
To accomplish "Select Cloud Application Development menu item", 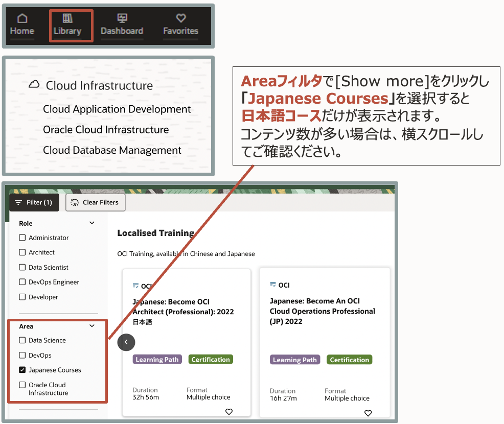I will point(117,109).
